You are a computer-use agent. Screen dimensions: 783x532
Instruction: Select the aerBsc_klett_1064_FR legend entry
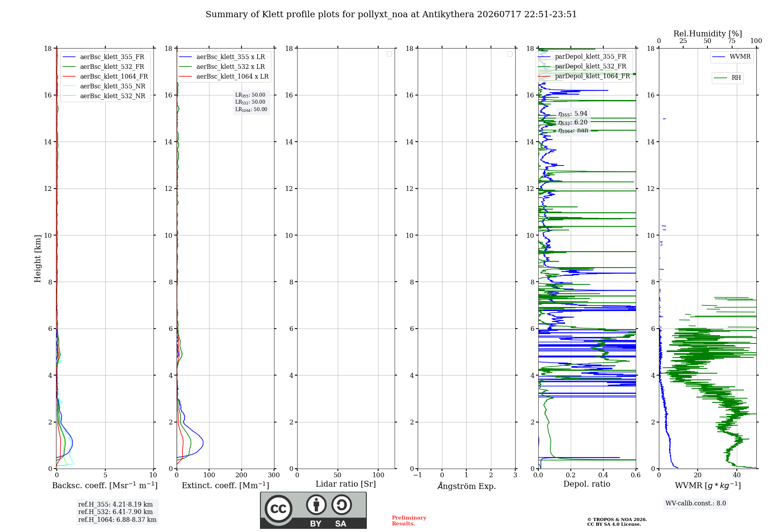(105, 77)
